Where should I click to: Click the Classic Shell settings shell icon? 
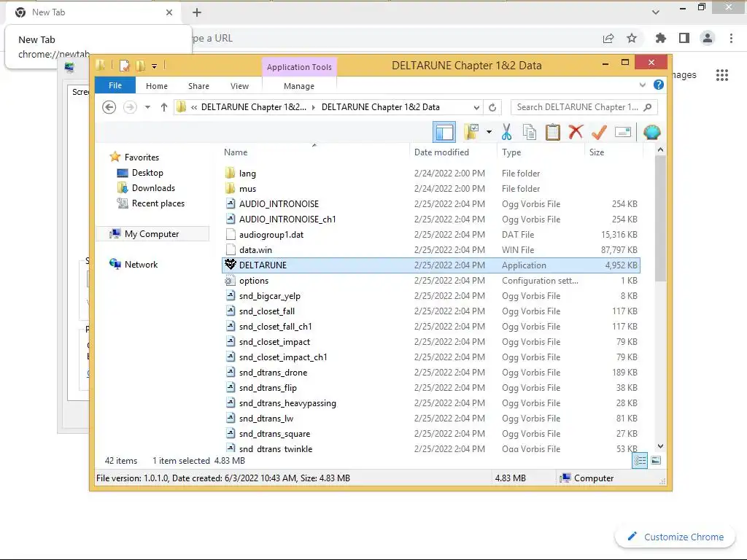pos(651,132)
